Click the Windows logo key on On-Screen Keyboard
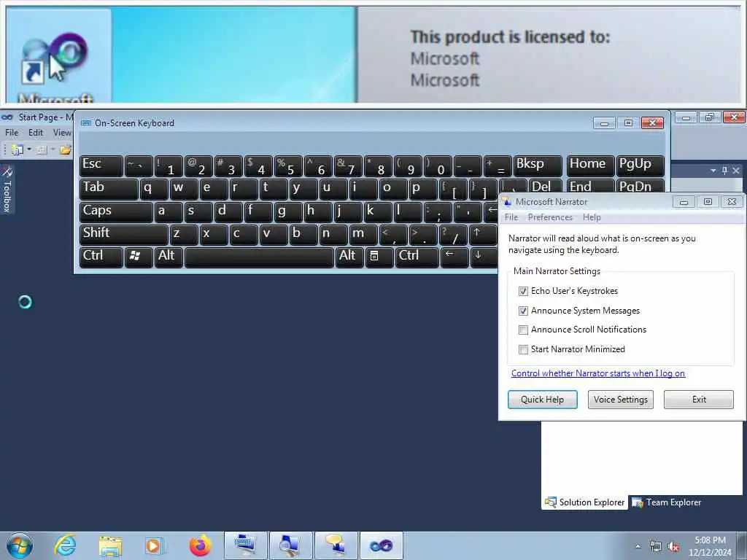This screenshot has height=560, width=747. click(x=138, y=257)
